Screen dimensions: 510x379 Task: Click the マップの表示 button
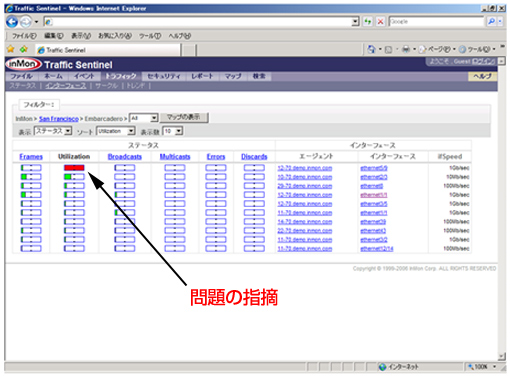pyautogui.click(x=184, y=117)
